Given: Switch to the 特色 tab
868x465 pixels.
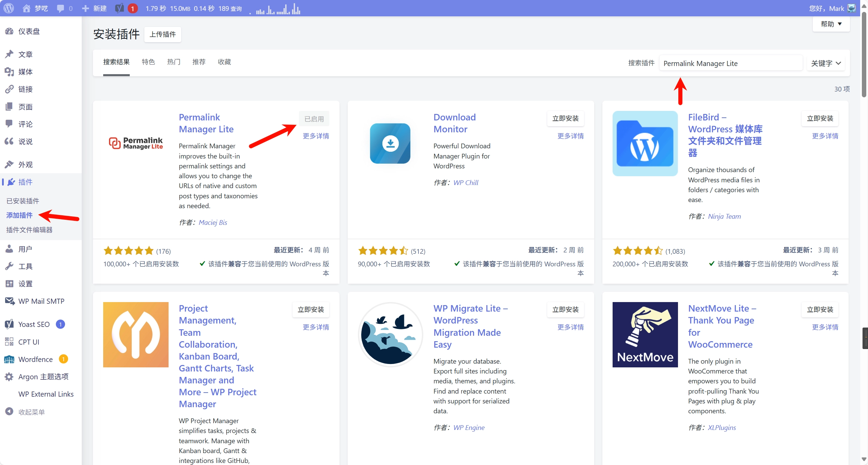Looking at the screenshot, I should (x=148, y=62).
